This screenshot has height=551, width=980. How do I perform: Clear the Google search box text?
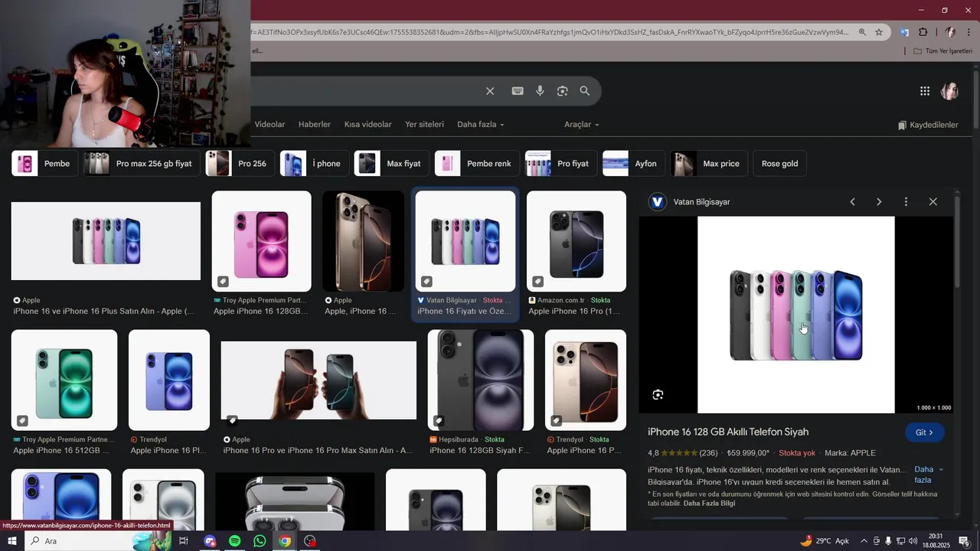[x=490, y=91]
